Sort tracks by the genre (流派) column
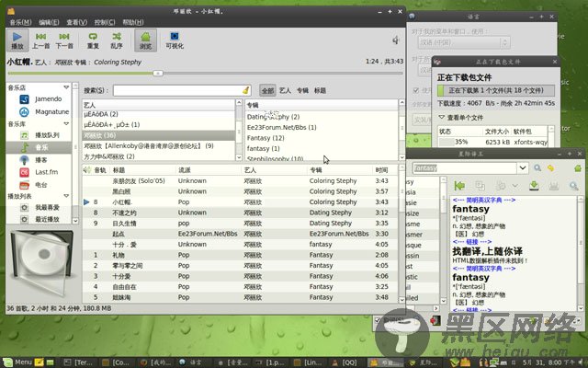Screen dimensions: 588x368 [208, 170]
